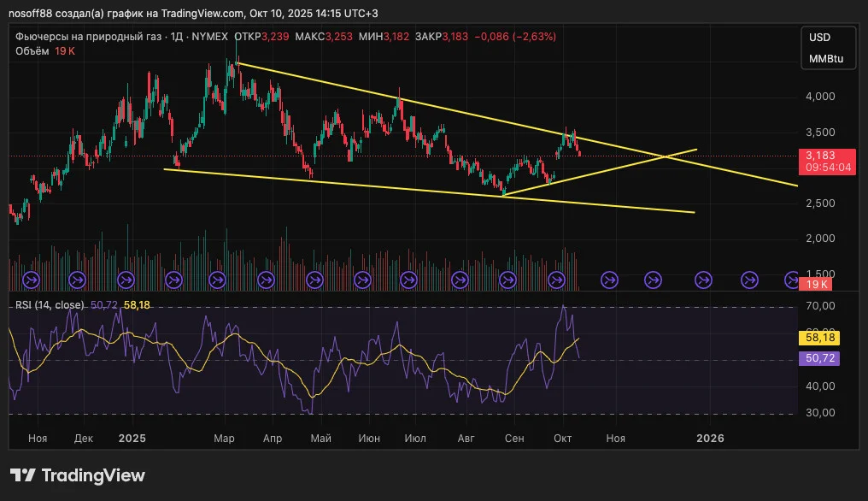
Task: Click the symbol title 'Фьючерсы на природный газ'
Action: (x=89, y=37)
